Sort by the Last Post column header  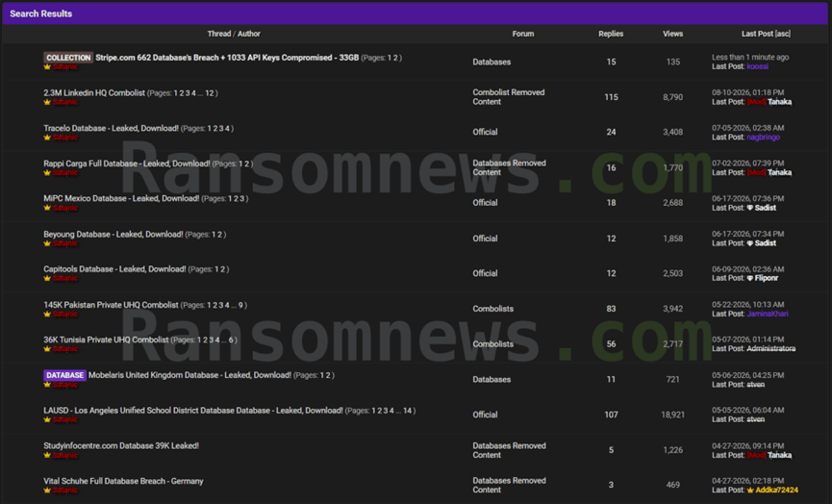pyautogui.click(x=757, y=34)
